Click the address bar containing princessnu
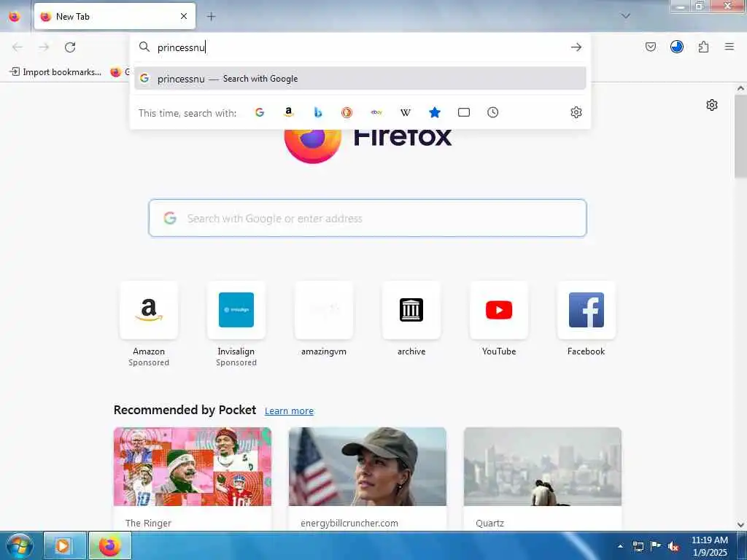 [x=360, y=47]
